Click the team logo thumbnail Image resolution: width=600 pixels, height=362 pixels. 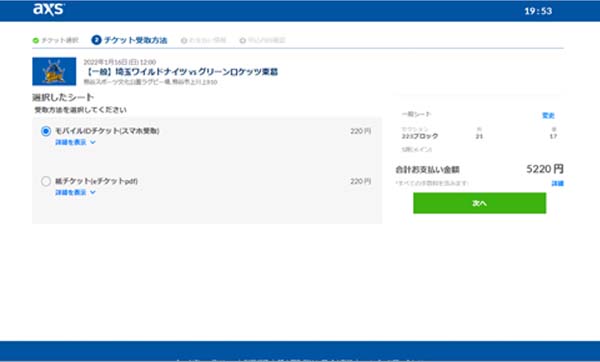click(x=54, y=72)
